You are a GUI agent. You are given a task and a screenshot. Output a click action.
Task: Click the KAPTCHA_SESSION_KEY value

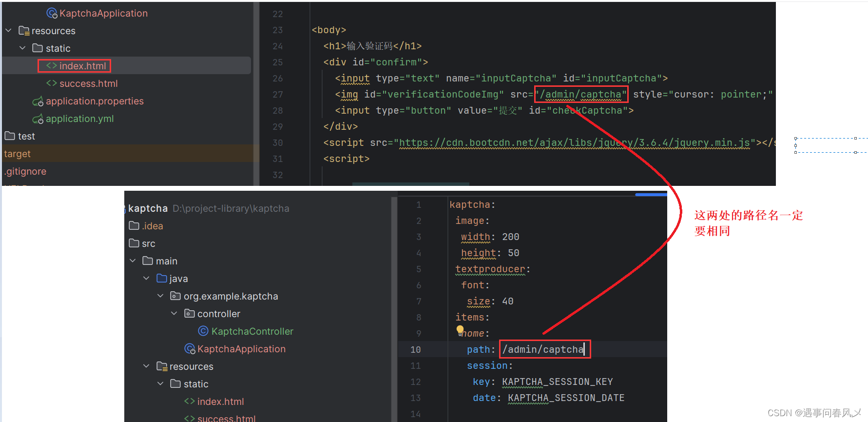pyautogui.click(x=558, y=382)
